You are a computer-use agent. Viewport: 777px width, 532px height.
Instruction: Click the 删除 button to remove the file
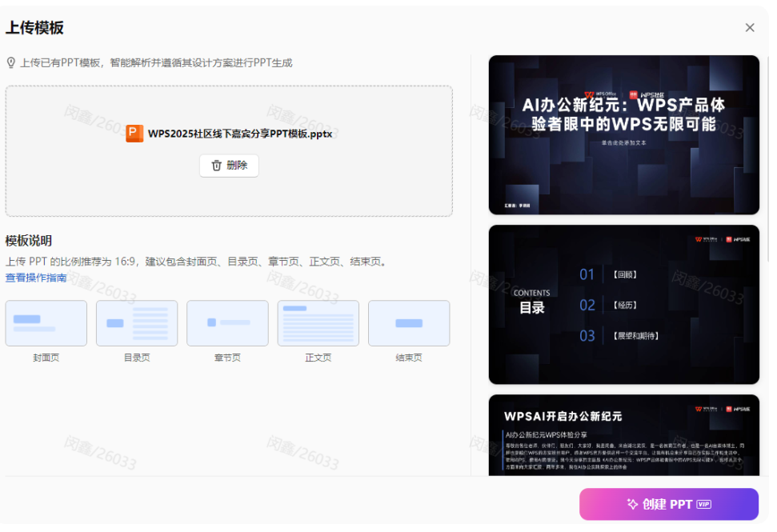click(x=229, y=166)
